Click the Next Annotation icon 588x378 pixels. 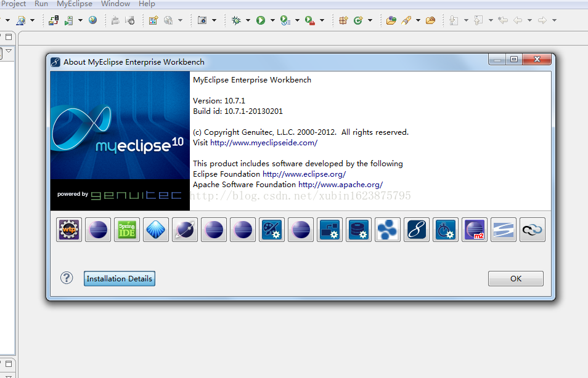(x=454, y=20)
